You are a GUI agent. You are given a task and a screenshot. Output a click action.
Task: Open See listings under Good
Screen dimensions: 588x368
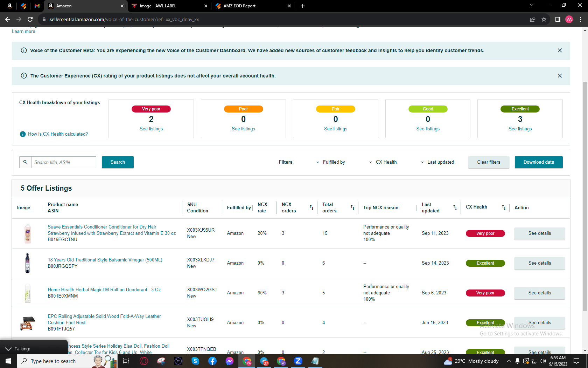tap(428, 129)
